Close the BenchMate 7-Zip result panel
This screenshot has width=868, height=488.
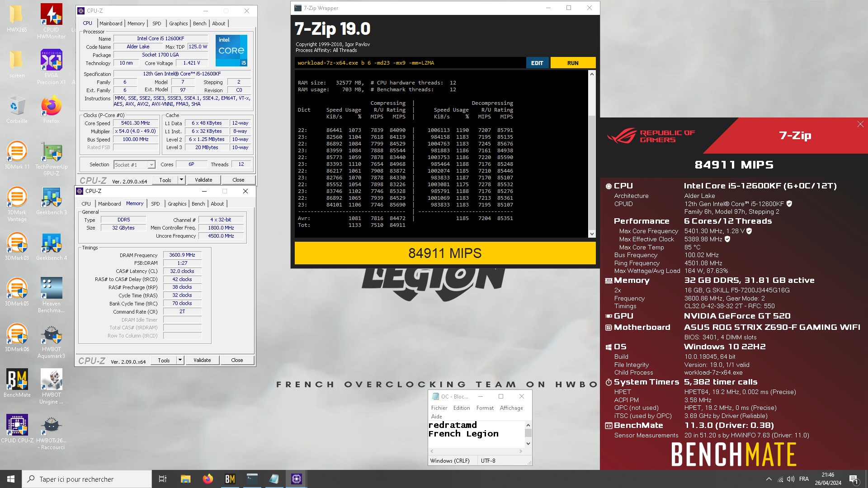pyautogui.click(x=860, y=124)
